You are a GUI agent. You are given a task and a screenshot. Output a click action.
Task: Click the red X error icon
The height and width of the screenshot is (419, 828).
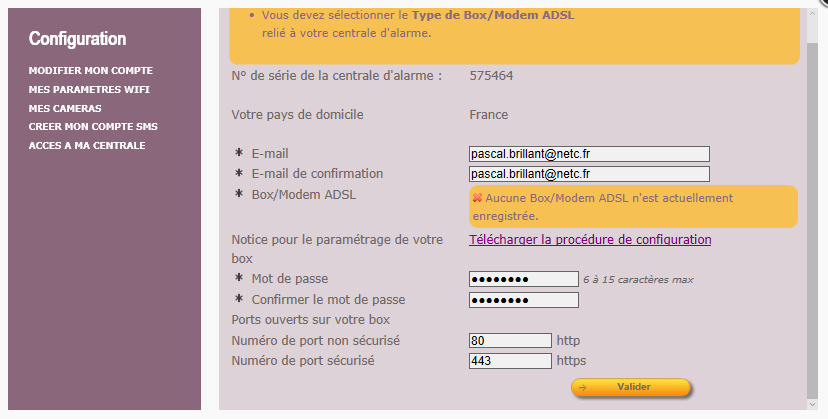[477, 198]
